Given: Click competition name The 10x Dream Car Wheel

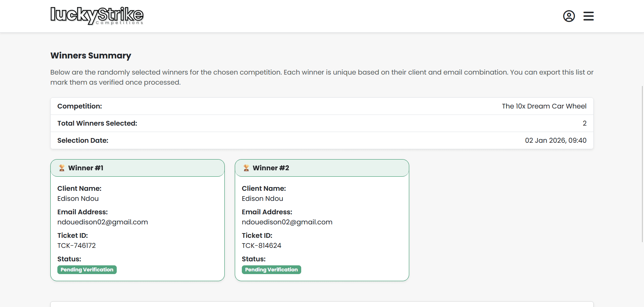Looking at the screenshot, I should click(544, 106).
